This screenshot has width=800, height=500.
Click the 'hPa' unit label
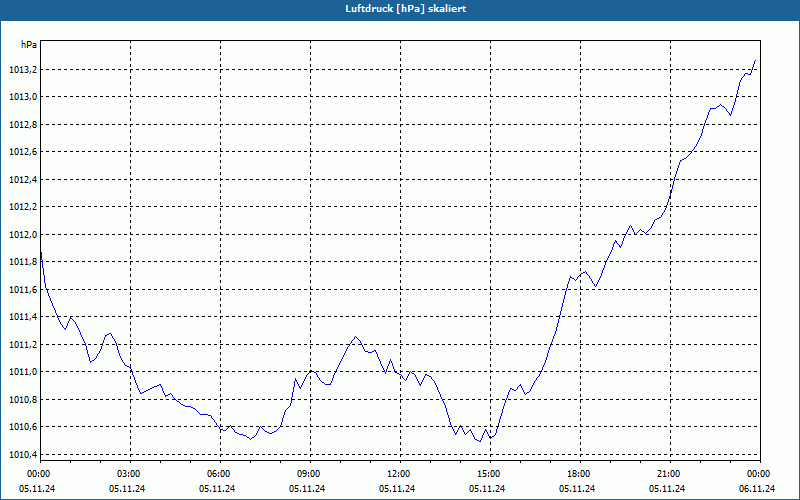pyautogui.click(x=29, y=45)
